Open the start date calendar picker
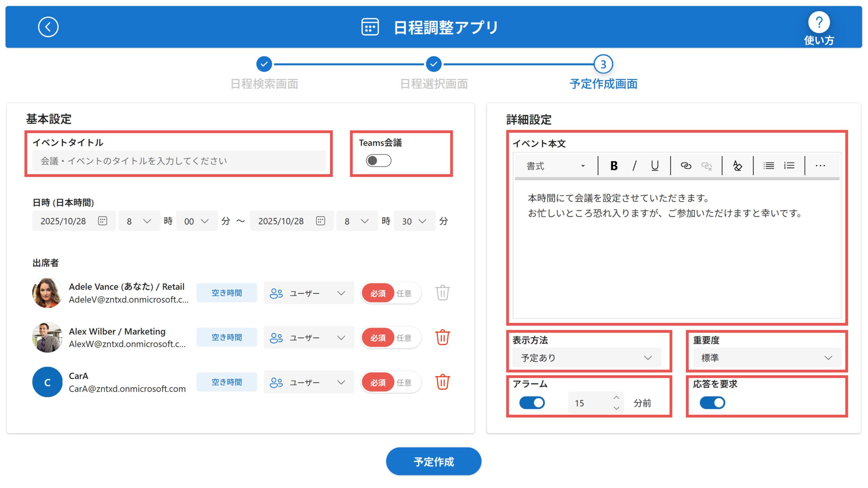Image resolution: width=868 pixels, height=488 pixels. (102, 221)
